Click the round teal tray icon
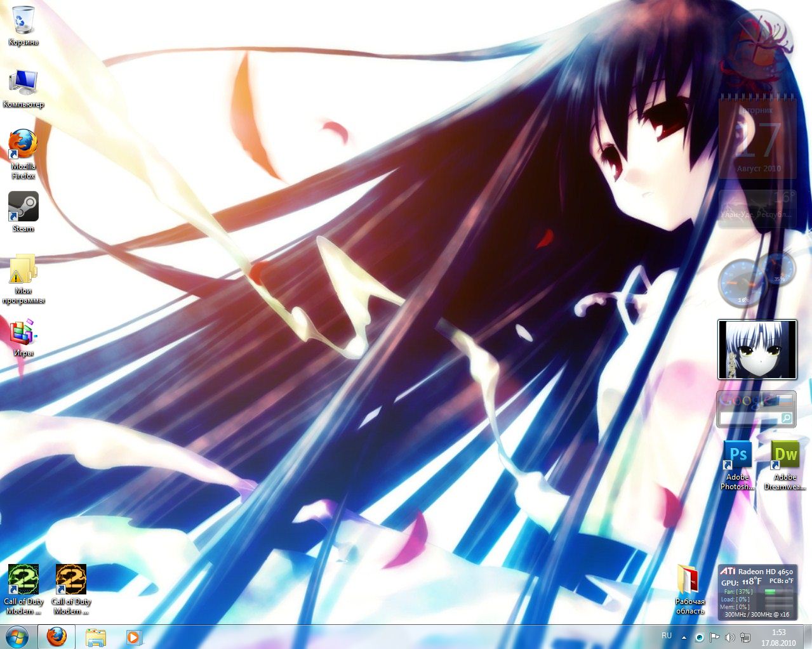 pyautogui.click(x=699, y=637)
